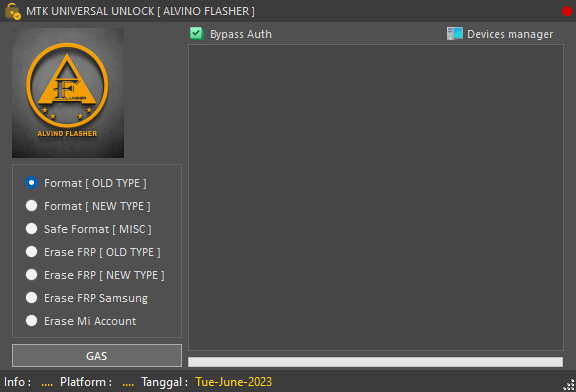The image size is (576, 392).
Task: Select Erase FRP [ OLD TYPE ] option
Action: click(93, 252)
